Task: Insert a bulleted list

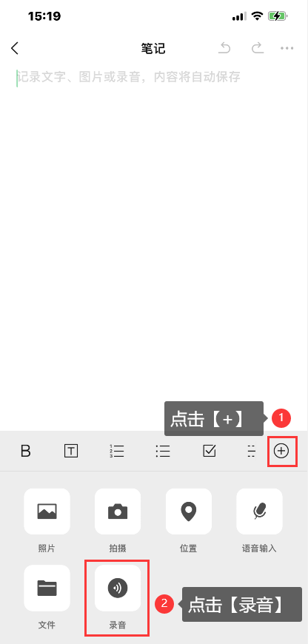Action: pyautogui.click(x=163, y=451)
